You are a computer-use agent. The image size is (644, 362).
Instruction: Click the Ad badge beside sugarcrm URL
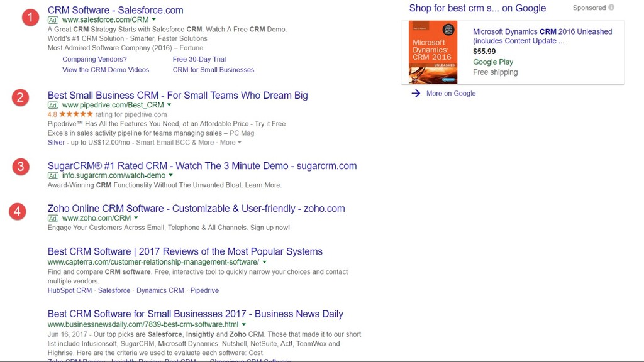point(53,176)
